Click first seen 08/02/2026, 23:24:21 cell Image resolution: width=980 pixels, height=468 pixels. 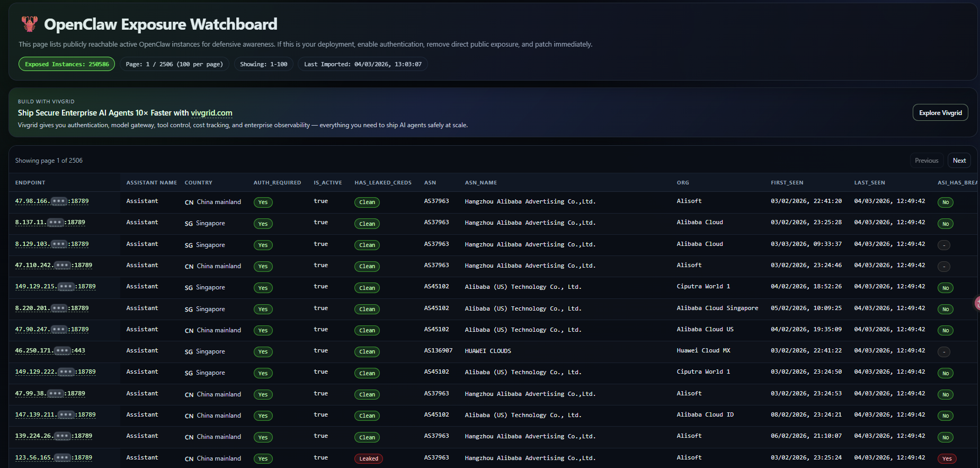[x=806, y=414]
